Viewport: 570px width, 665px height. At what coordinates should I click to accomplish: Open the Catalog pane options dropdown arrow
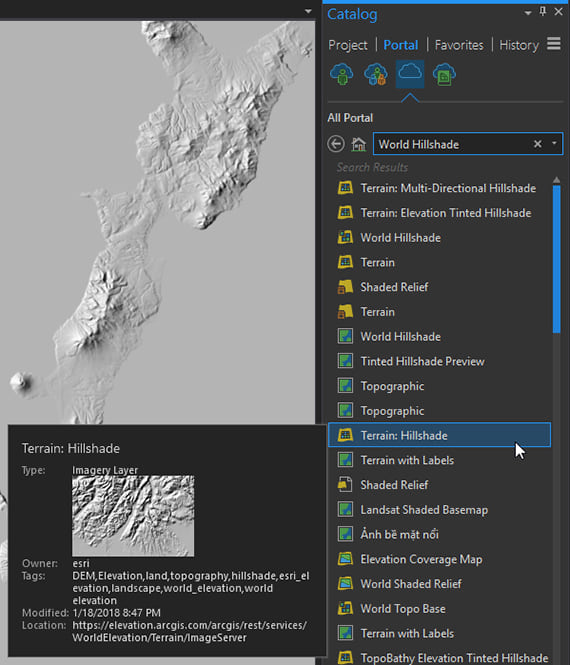pos(528,13)
